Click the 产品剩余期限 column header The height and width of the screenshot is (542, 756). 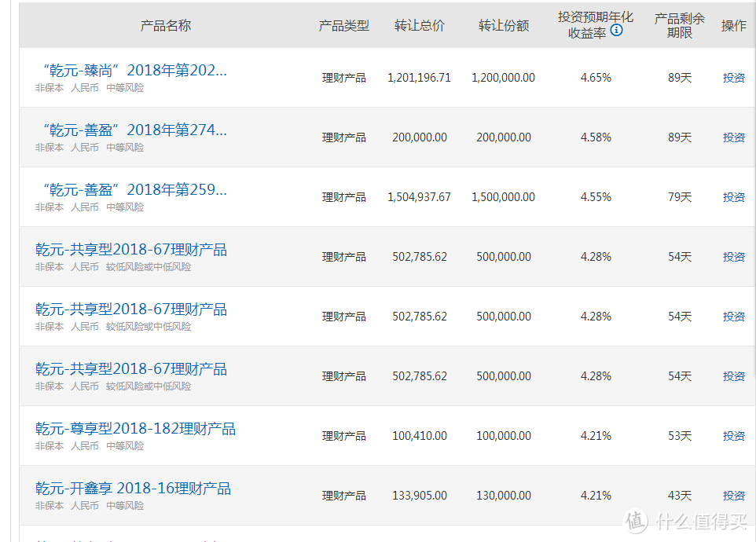pos(679,25)
